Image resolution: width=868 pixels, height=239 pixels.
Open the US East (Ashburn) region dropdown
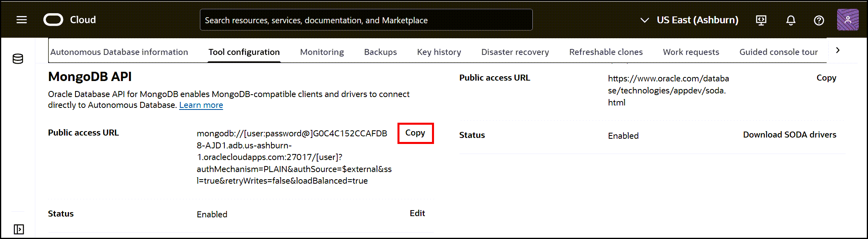coord(689,20)
